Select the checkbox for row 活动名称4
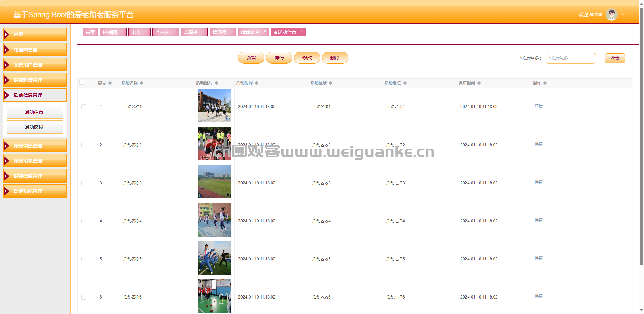This screenshot has height=314, width=644. 84,221
